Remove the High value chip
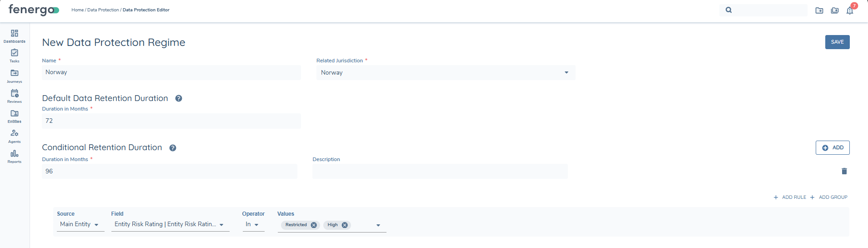The width and height of the screenshot is (868, 248). pyautogui.click(x=345, y=225)
